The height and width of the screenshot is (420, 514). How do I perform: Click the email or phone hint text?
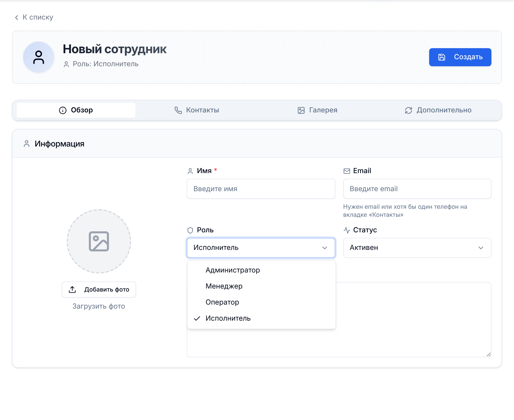405,211
